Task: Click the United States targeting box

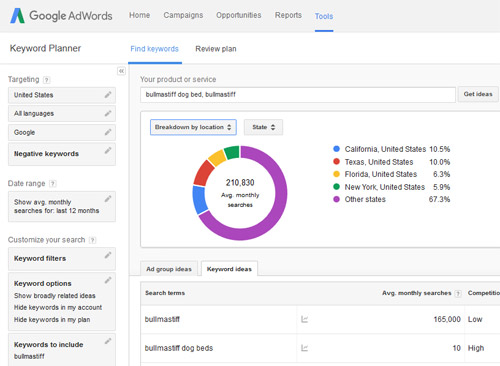Action: pyautogui.click(x=62, y=95)
